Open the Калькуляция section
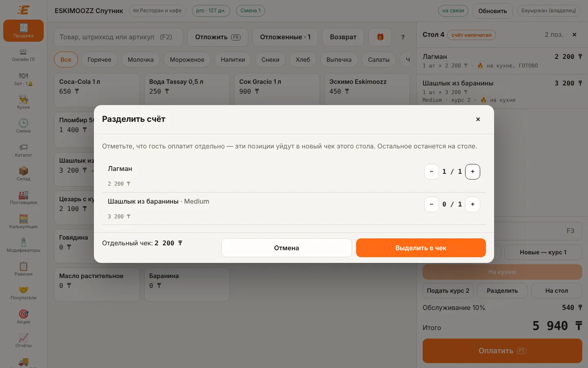Image resolution: width=588 pixels, height=368 pixels. 23,222
